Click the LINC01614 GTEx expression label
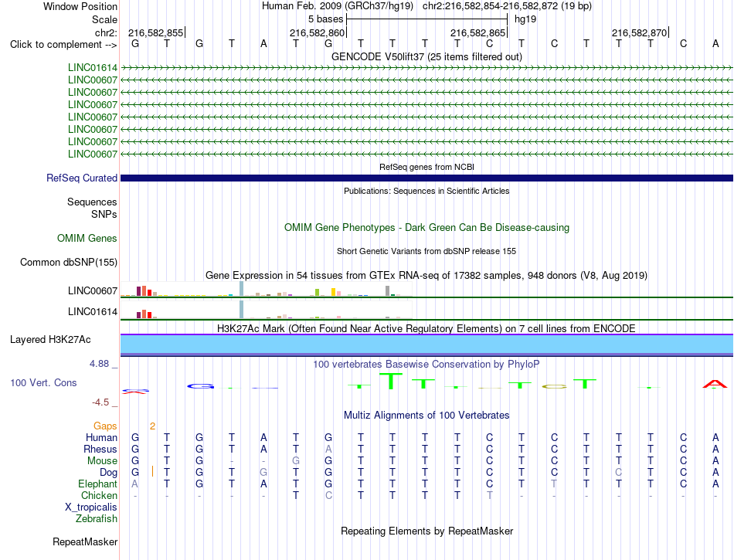The height and width of the screenshot is (560, 734). pos(92,311)
